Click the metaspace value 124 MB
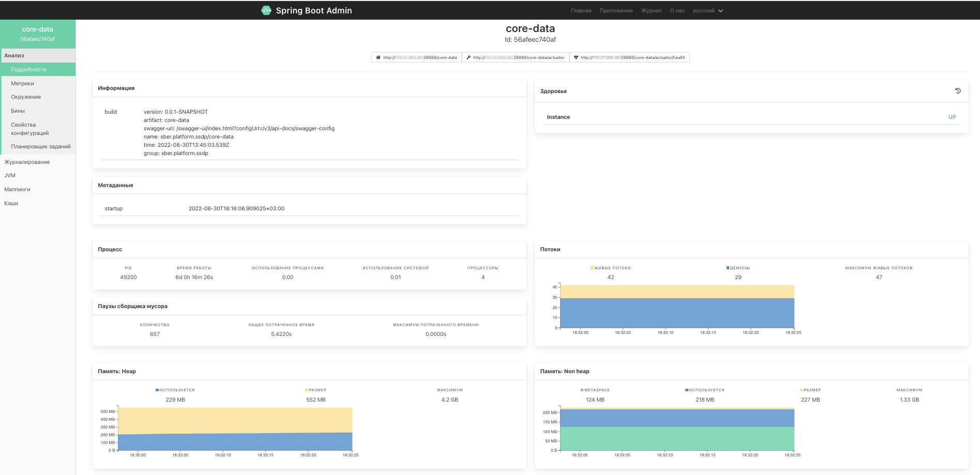The width and height of the screenshot is (980, 475). 595,400
